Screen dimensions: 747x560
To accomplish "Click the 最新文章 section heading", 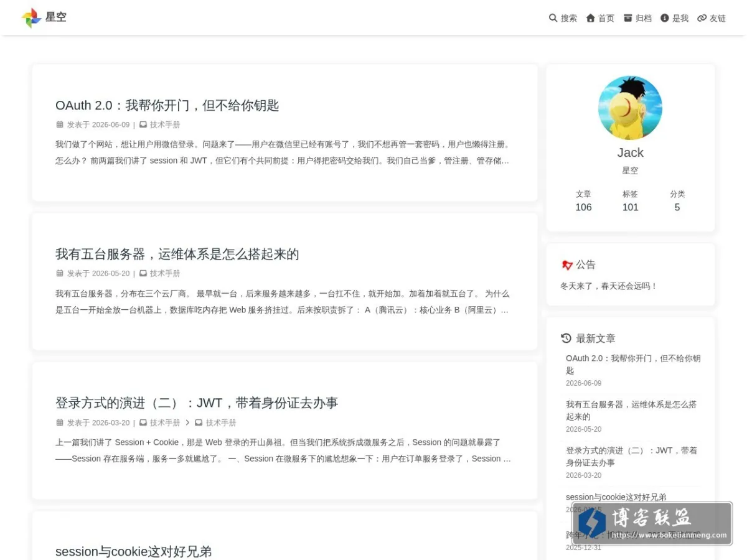I will (x=595, y=338).
